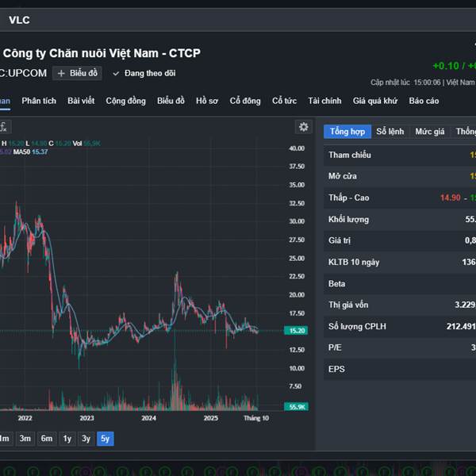Click the VLC ticker title
The image size is (476, 476).
pos(19,20)
